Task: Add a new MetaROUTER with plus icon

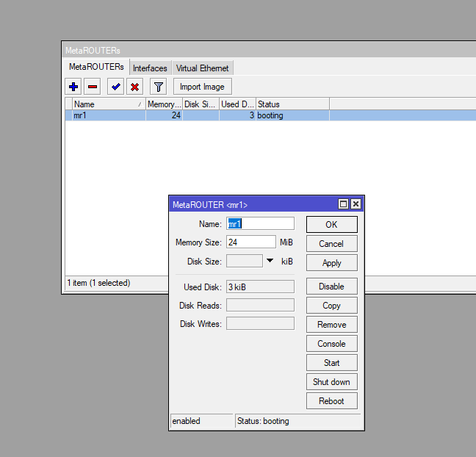Action: coord(73,87)
